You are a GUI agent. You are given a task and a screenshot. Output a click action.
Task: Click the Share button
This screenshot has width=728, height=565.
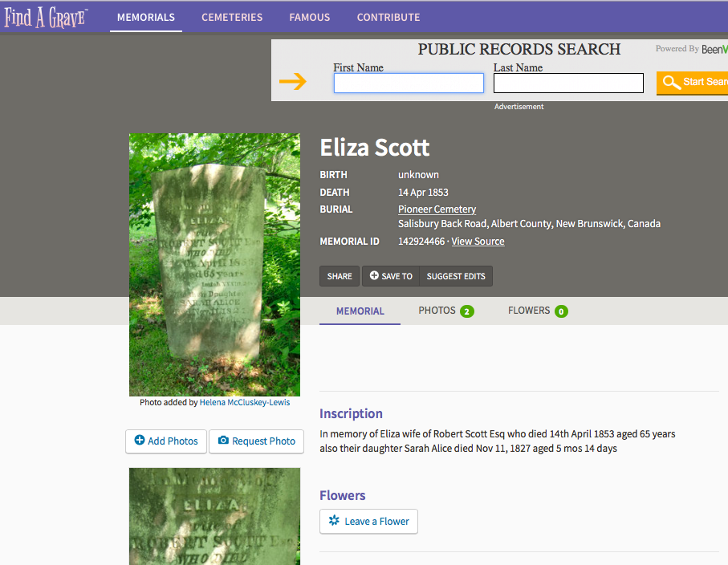tap(340, 276)
